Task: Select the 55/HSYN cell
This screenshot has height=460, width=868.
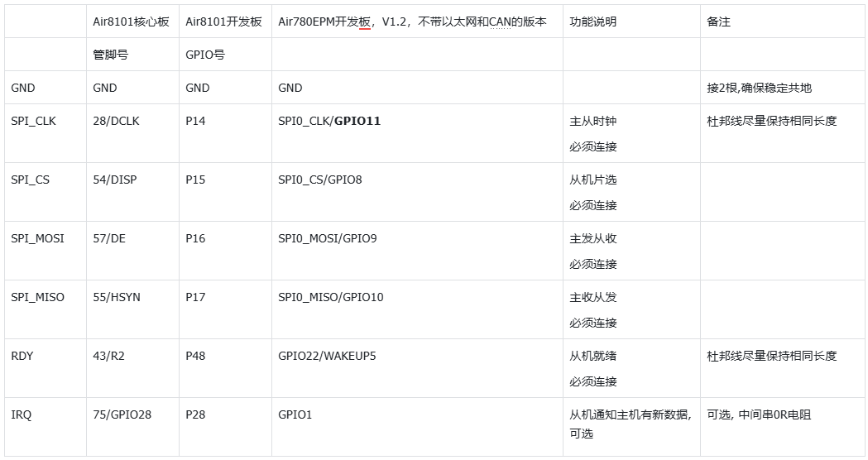Action: click(132, 309)
